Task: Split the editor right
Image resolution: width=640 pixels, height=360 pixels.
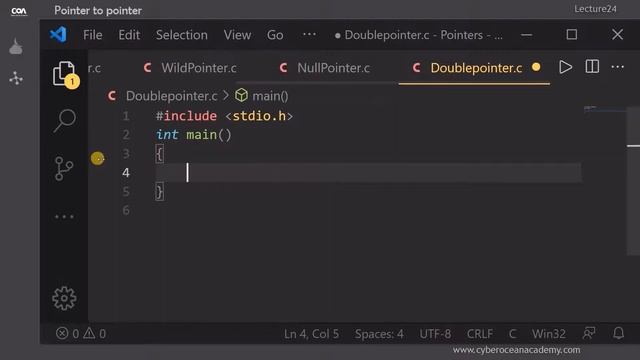Action: [592, 67]
